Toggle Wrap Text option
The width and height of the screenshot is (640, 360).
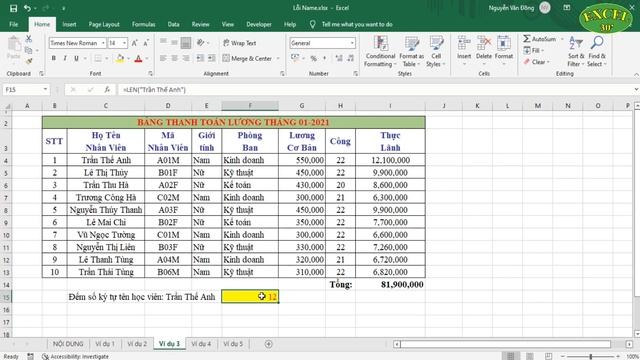(x=240, y=43)
